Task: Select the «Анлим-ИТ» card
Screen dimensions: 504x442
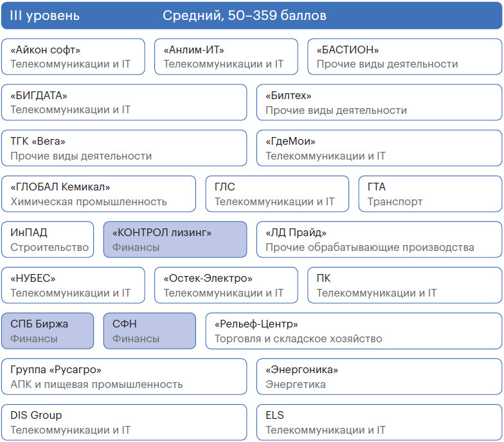Action: click(226, 57)
